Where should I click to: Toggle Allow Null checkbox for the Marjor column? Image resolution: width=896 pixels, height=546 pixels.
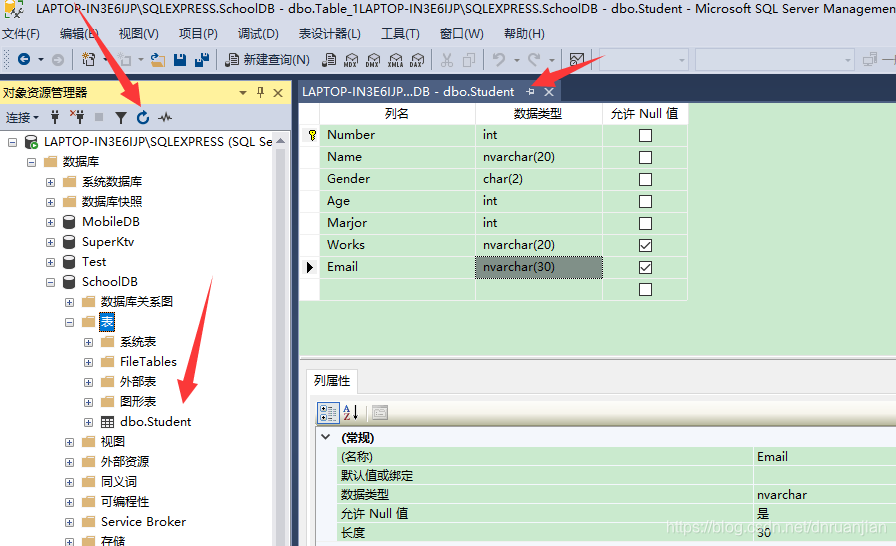tap(645, 223)
